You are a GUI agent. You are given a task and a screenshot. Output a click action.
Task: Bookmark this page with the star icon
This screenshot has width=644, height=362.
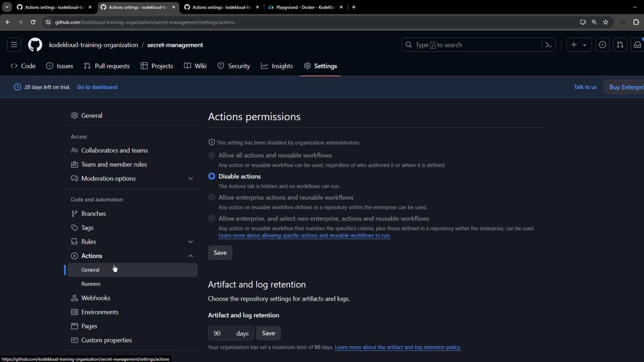pos(606,22)
